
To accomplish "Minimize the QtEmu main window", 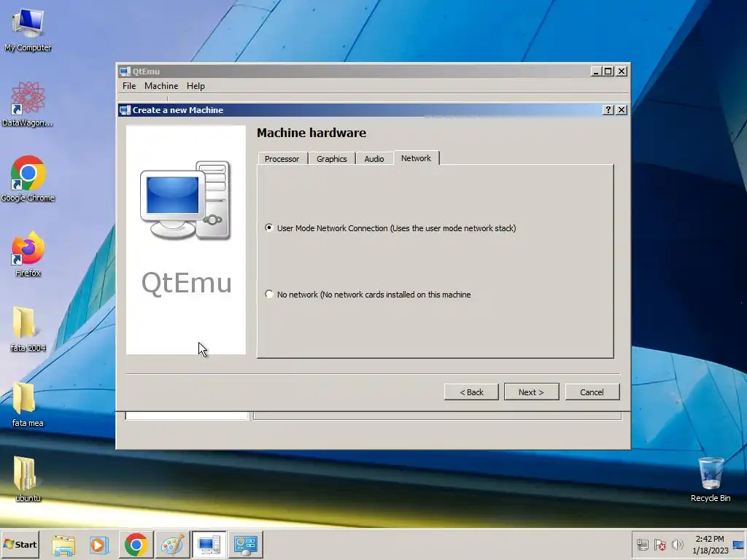I will 595,71.
